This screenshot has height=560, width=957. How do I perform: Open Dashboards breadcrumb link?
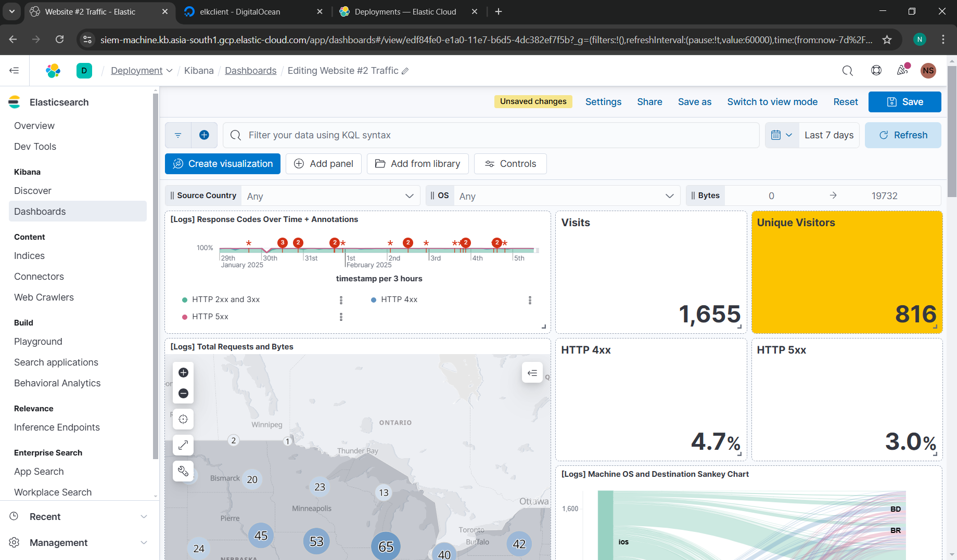250,71
